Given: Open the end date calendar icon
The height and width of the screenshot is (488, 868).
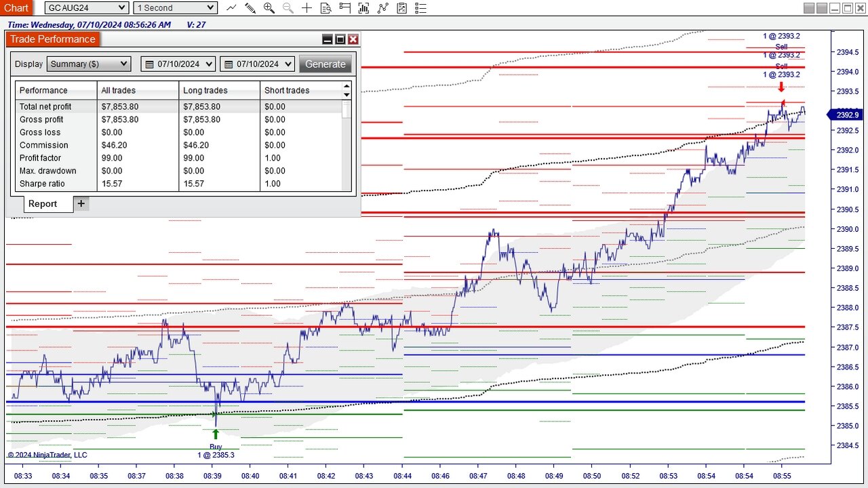Looking at the screenshot, I should (229, 64).
